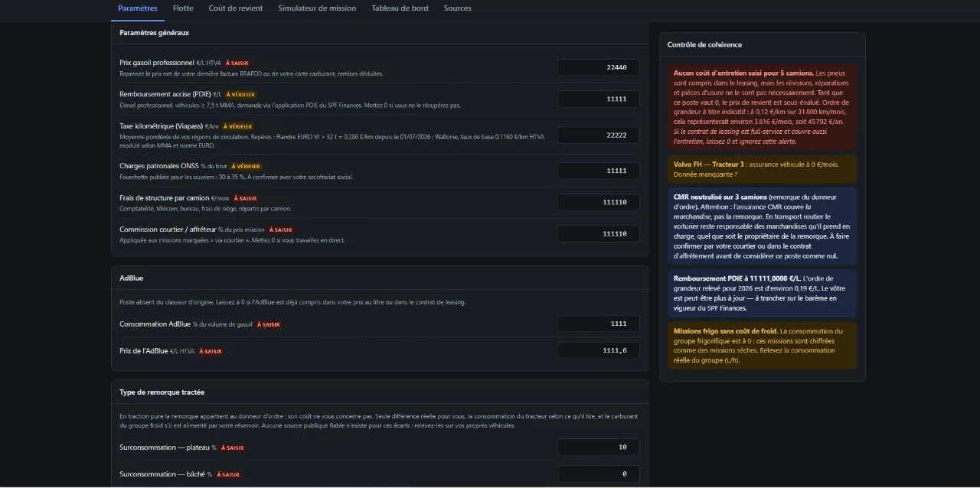Viewport: 980px width, 488px height.
Task: Select the Sources tab
Action: coord(458,8)
